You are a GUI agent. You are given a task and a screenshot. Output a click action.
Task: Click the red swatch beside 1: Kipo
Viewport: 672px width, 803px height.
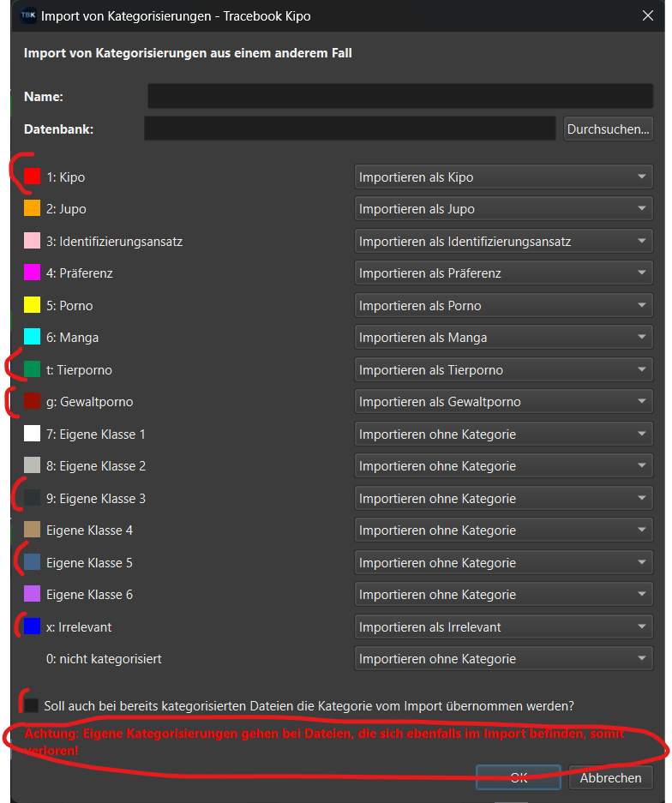point(33,177)
